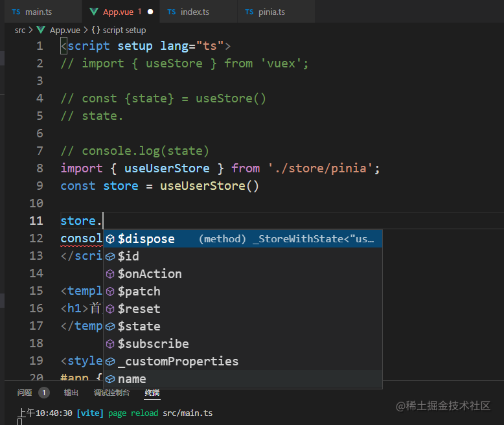Click the method icon beside $dispose suggestion
Viewport: 504px width, 425px height.
point(110,239)
